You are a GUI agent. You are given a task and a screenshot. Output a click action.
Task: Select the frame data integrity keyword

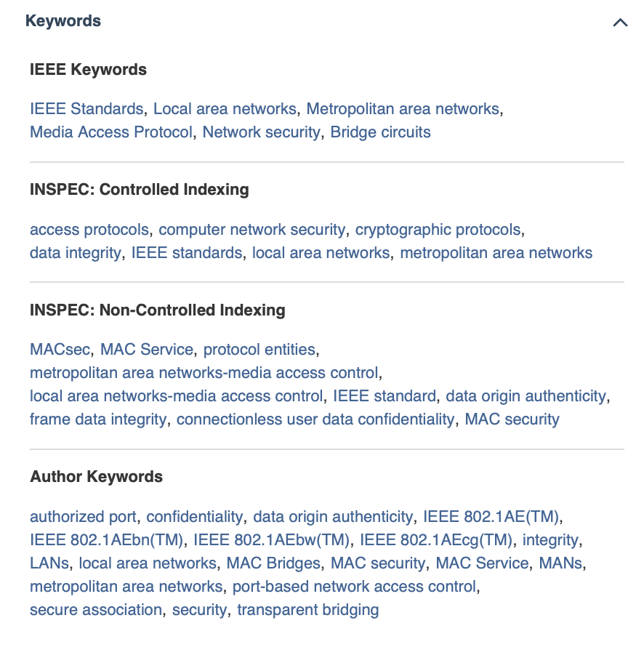(96, 419)
